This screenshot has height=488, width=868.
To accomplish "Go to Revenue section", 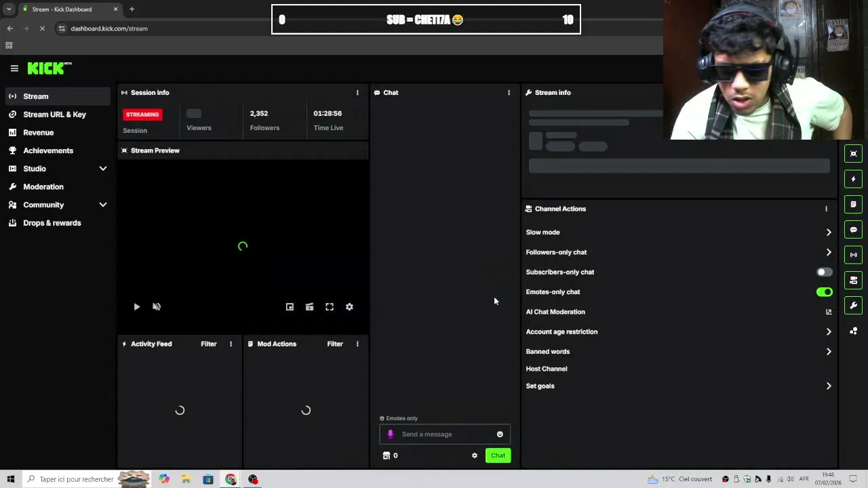I will click(x=57, y=133).
